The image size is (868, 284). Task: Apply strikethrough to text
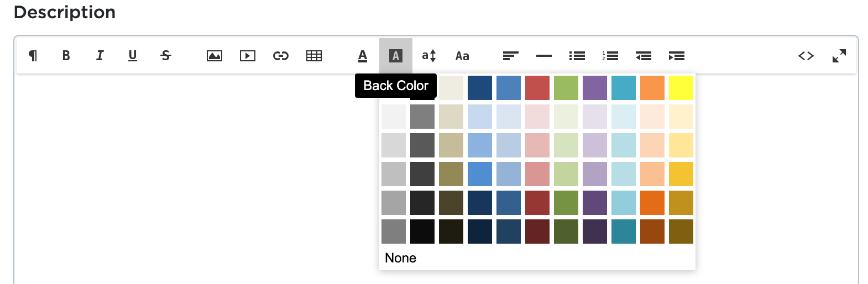[166, 56]
